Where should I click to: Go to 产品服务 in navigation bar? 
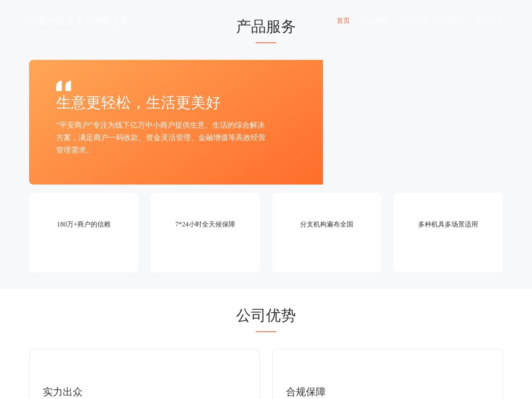[x=374, y=21]
